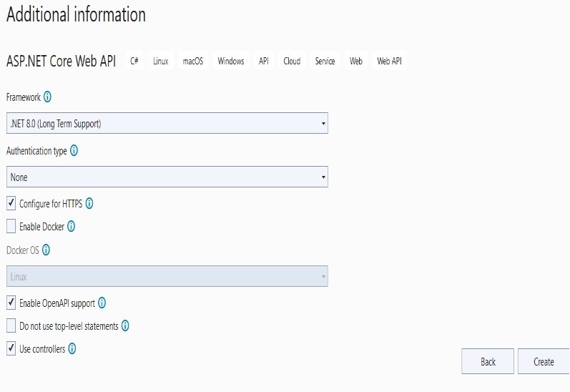The width and height of the screenshot is (570, 392).
Task: Click the Authentication type info icon
Action: [74, 150]
